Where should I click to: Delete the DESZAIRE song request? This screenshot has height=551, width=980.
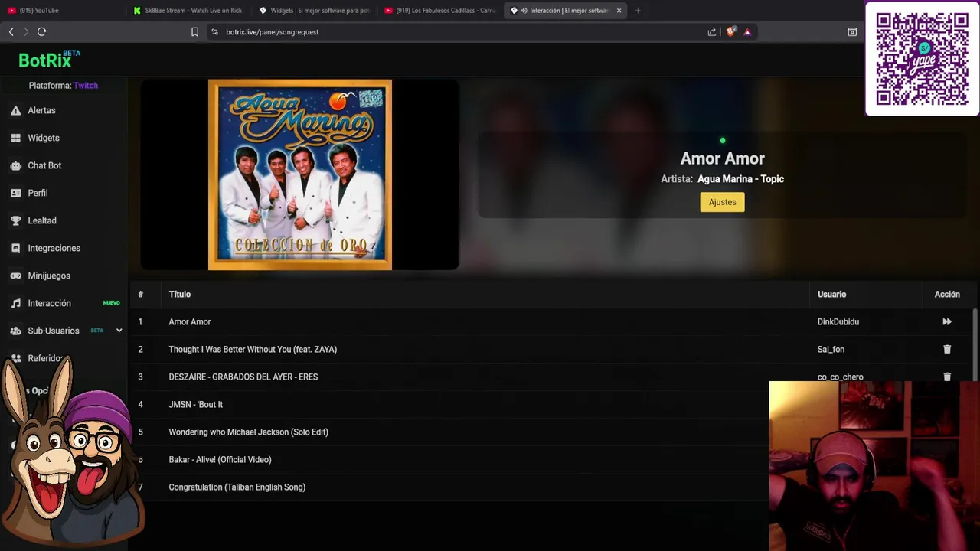947,377
